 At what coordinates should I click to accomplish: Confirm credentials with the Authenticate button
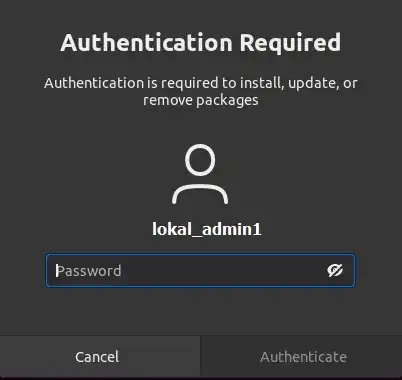[x=302, y=357]
